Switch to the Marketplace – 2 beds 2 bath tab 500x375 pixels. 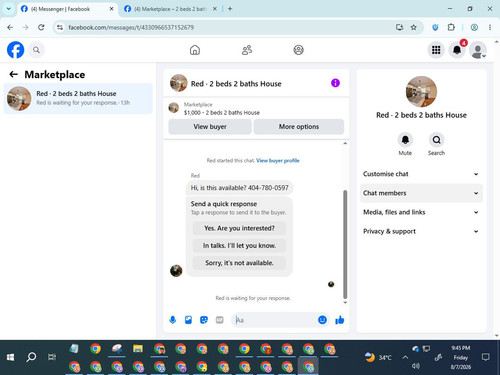click(170, 9)
